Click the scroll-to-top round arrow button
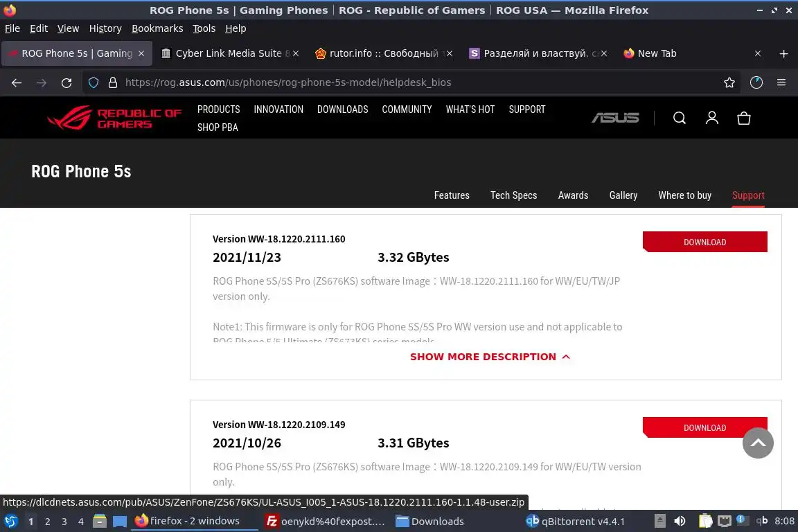 click(x=758, y=443)
